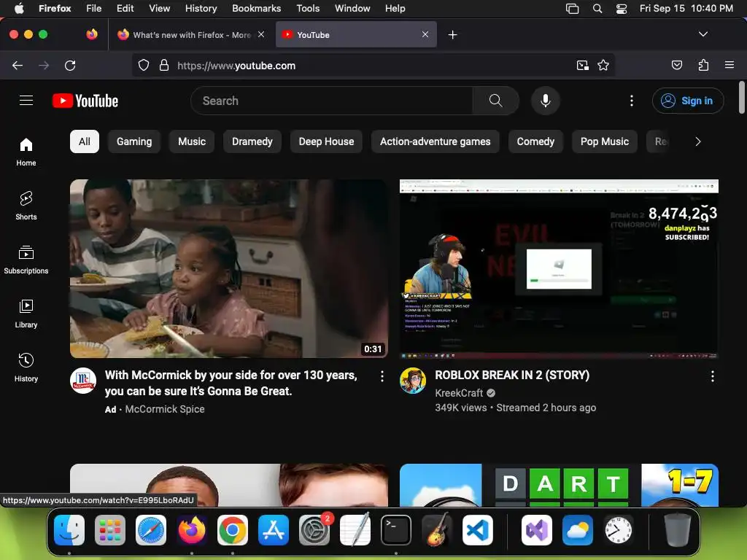Open Terminal from the Dock
Viewport: 747px width, 560px height.
coord(396,530)
